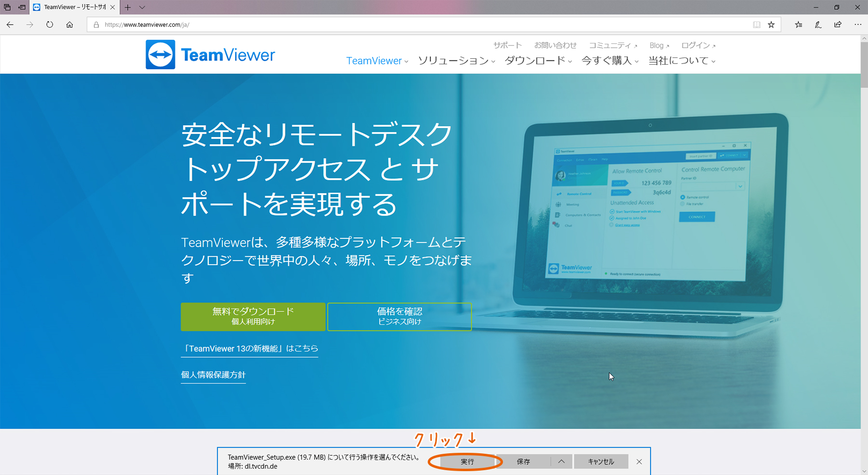Open Edge settings ellipsis menu
Image resolution: width=868 pixels, height=475 pixels.
(858, 25)
